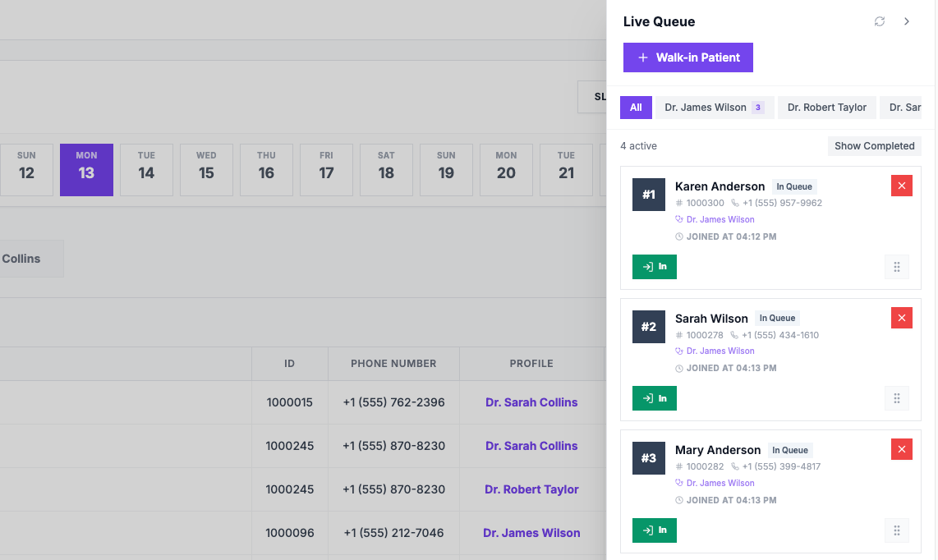Remove Karen Anderson from the queue
Viewport: 938px width, 560px height.
click(901, 186)
